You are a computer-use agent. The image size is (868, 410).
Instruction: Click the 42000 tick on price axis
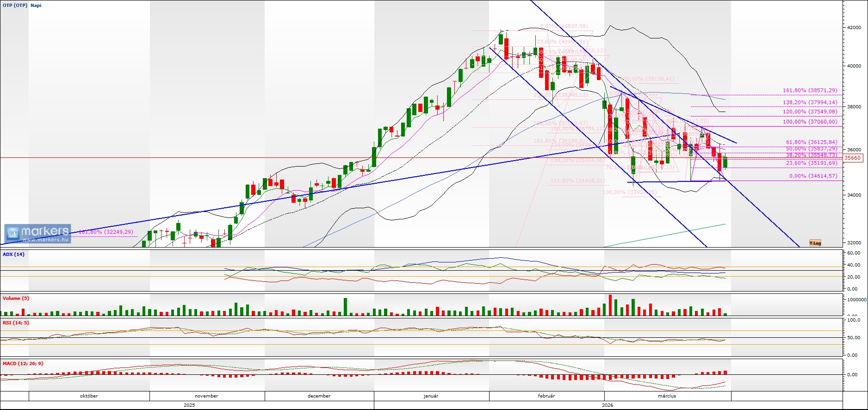854,28
